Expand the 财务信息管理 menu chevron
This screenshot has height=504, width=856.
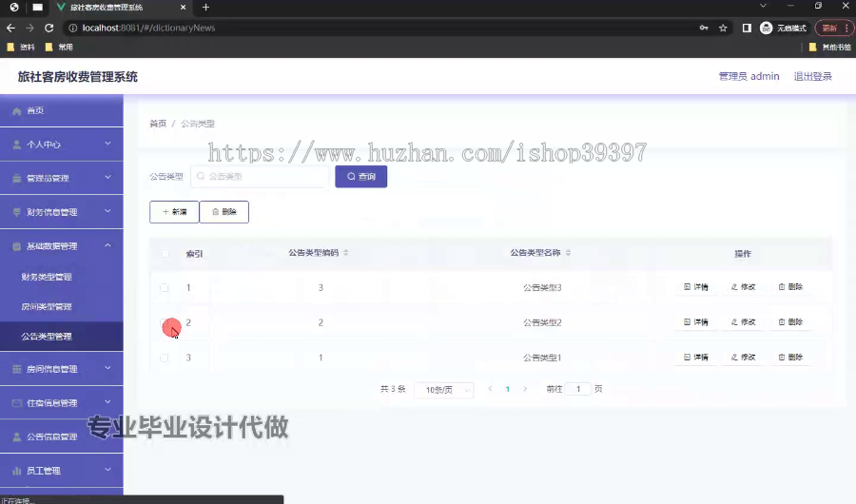coord(107,211)
